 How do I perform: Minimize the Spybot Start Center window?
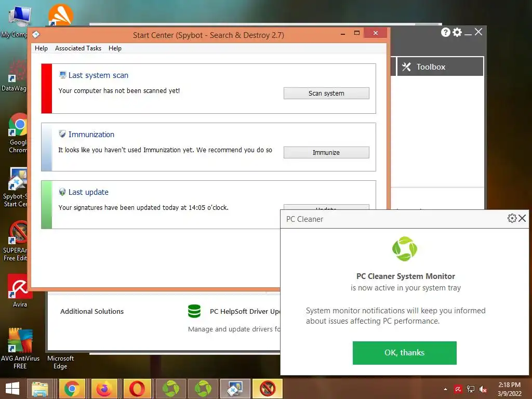pyautogui.click(x=343, y=33)
